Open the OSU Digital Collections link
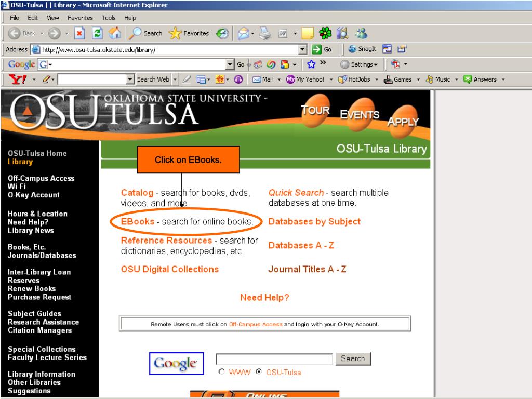 [x=170, y=270]
